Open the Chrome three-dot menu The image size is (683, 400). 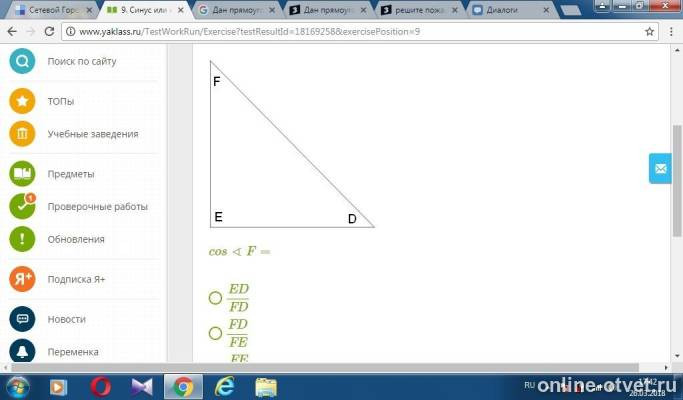click(x=671, y=31)
